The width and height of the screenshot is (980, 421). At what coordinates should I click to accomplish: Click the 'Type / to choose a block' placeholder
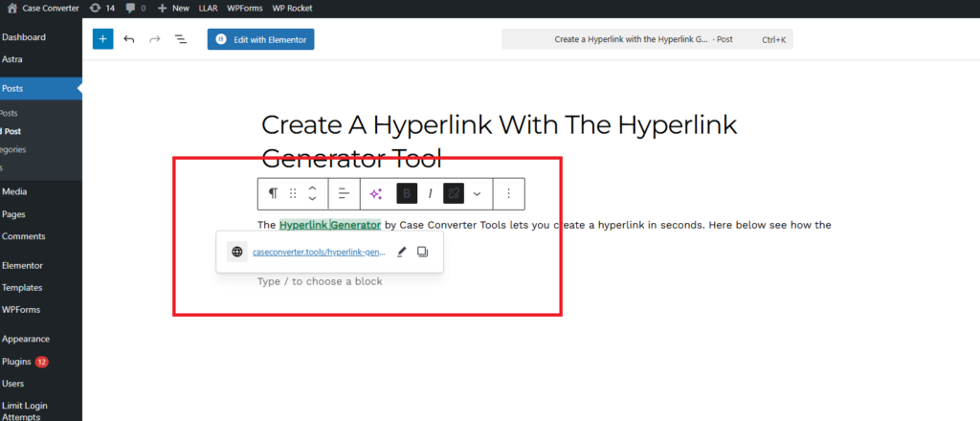coord(320,281)
